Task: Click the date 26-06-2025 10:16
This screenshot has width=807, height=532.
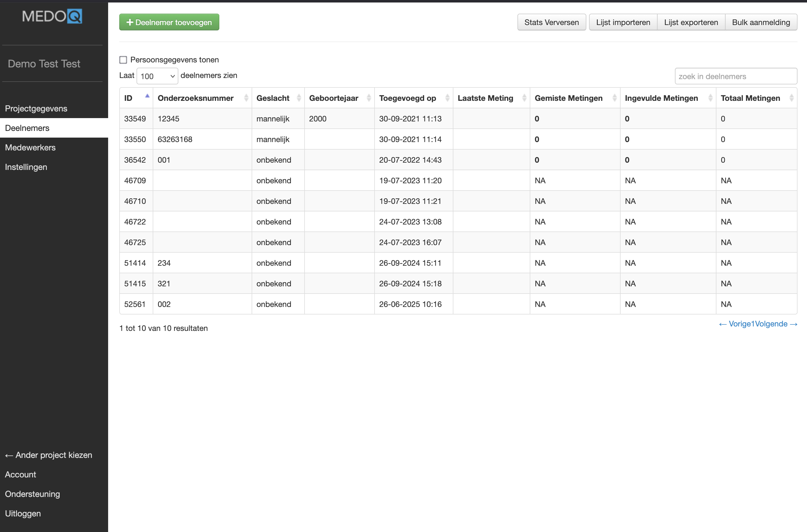Action: (410, 304)
